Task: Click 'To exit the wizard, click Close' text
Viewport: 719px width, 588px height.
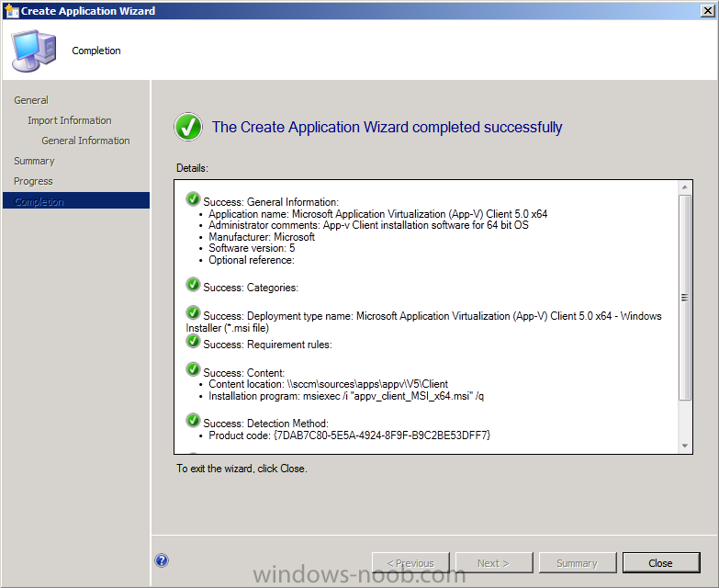Action: coord(242,469)
